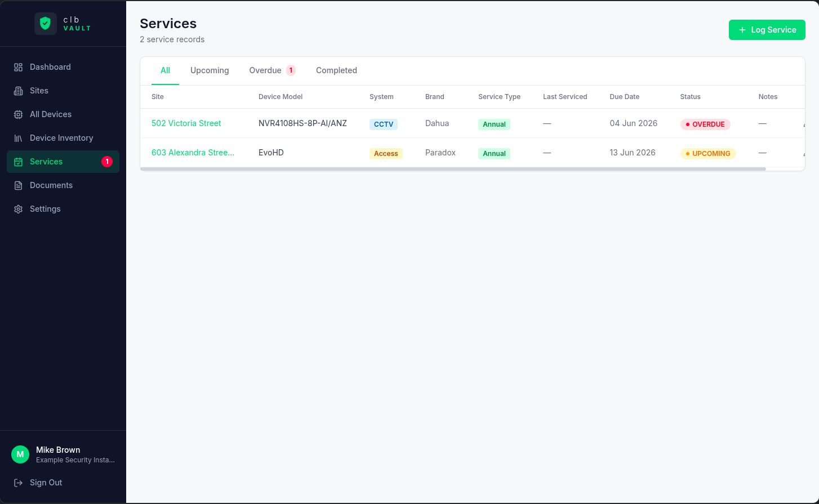Click the Settings gear icon
The width and height of the screenshot is (819, 504).
[x=18, y=209]
